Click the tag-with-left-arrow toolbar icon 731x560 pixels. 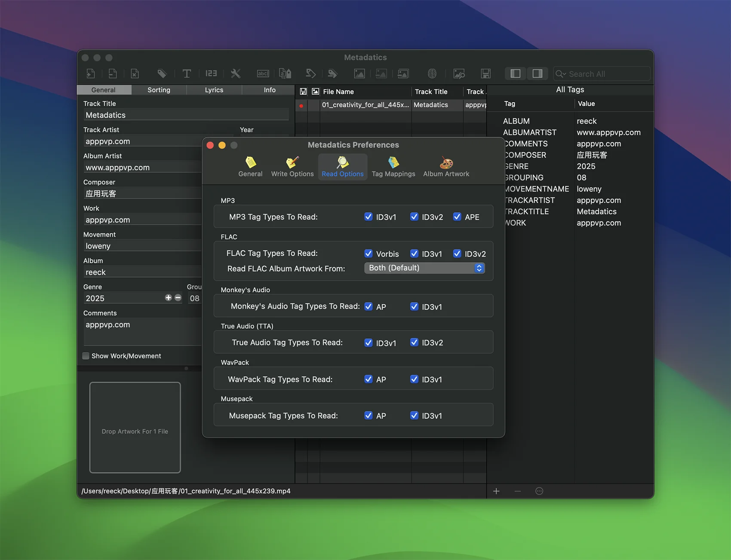(x=311, y=73)
